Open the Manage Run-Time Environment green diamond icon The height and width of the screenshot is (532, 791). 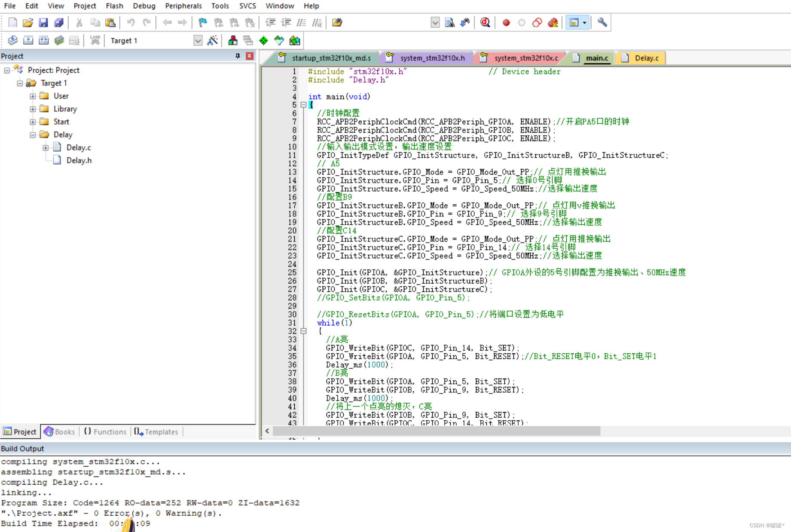point(264,40)
